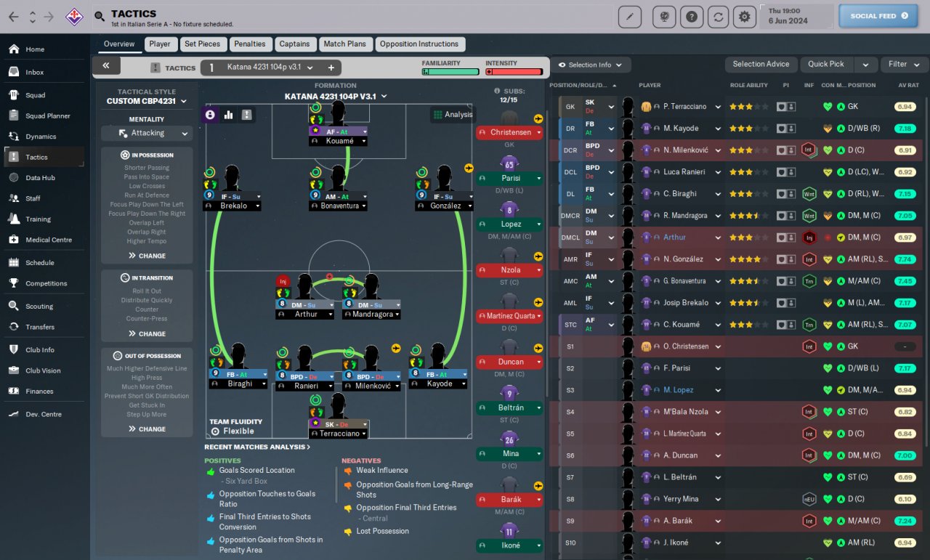Click the Quick Pick button
This screenshot has height=560, width=930.
coord(827,65)
